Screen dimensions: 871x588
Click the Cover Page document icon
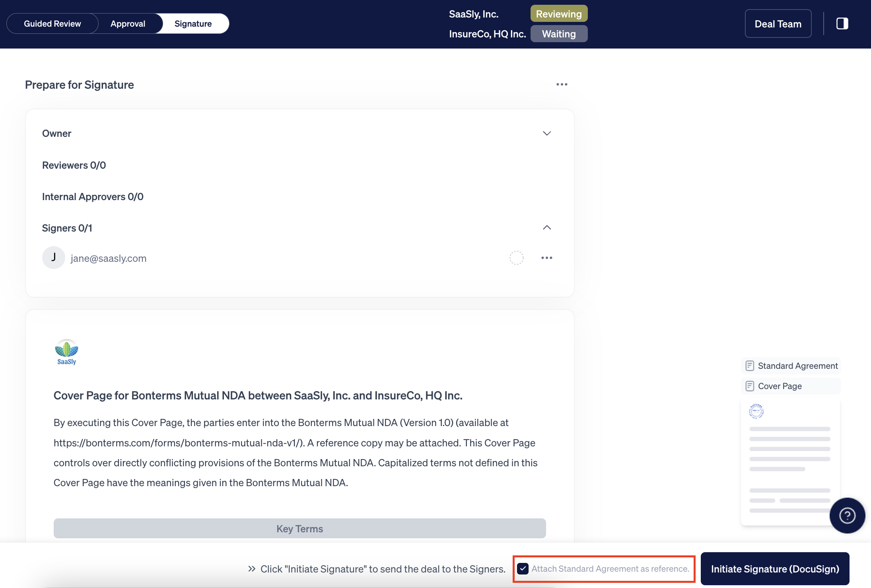[750, 386]
